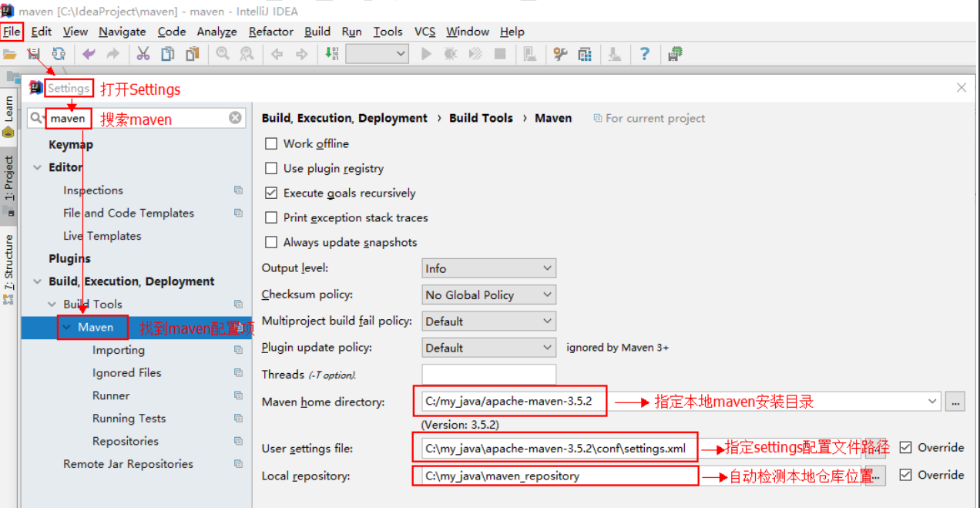The width and height of the screenshot is (980, 508).
Task: Open the Checksum policy dropdown
Action: click(489, 294)
